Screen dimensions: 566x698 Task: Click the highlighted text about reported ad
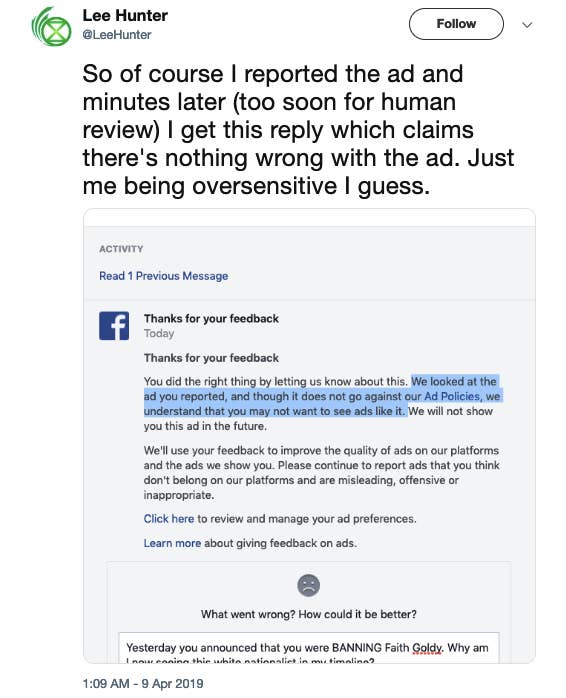tap(322, 396)
